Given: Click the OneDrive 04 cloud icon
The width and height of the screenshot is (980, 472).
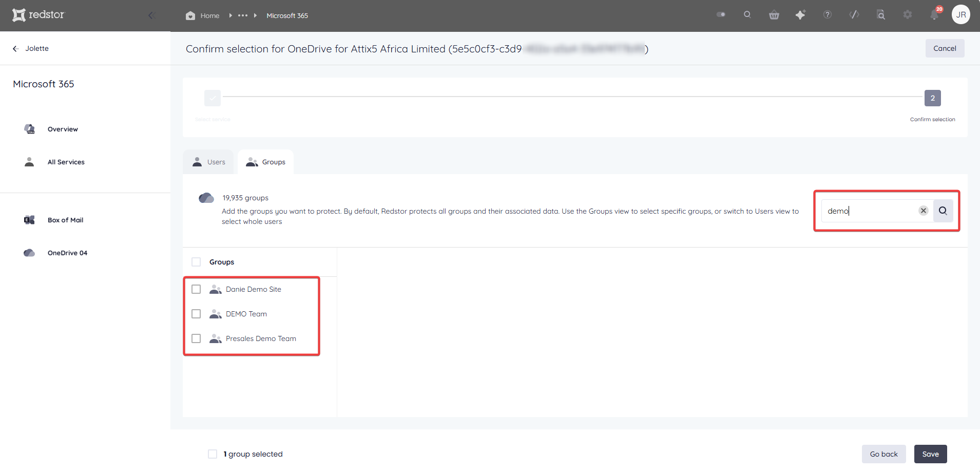Looking at the screenshot, I should tap(29, 253).
